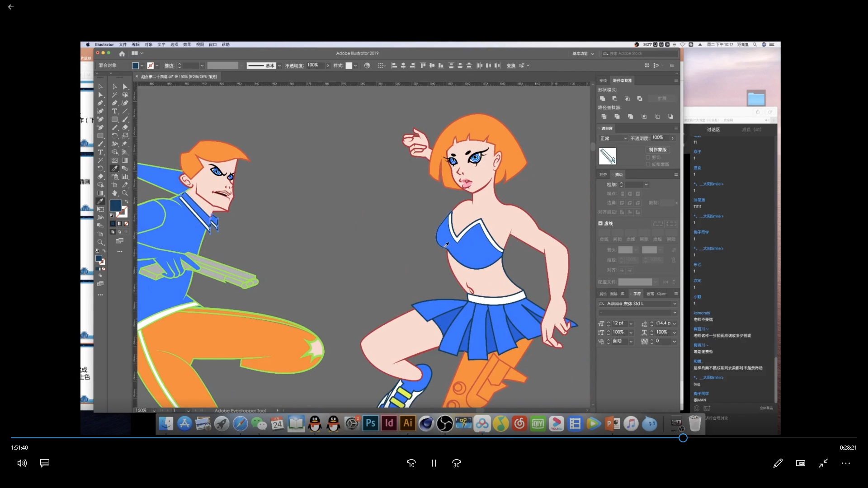The height and width of the screenshot is (488, 868).
Task: Open the 基本 brush definition dropdown
Action: (279, 66)
